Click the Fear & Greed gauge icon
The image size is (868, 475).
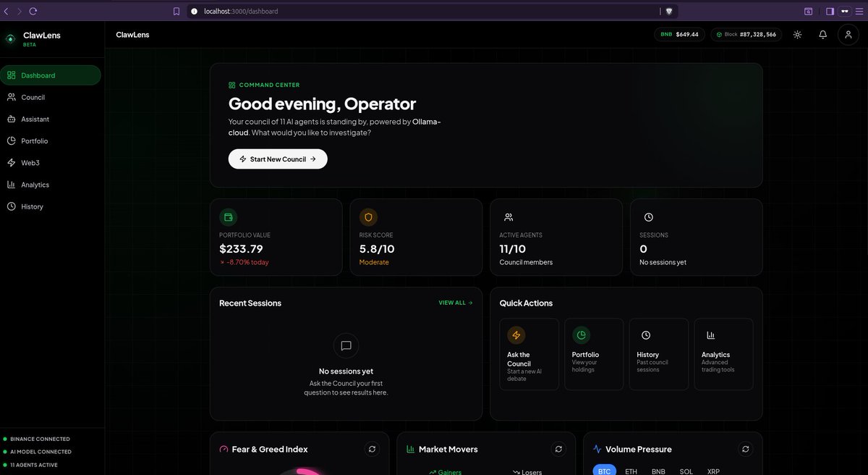coord(224,449)
